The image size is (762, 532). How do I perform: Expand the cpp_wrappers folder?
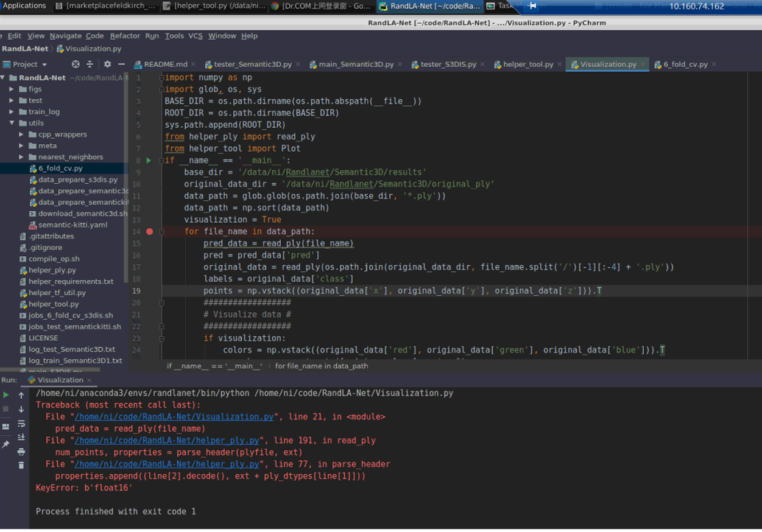coord(21,135)
